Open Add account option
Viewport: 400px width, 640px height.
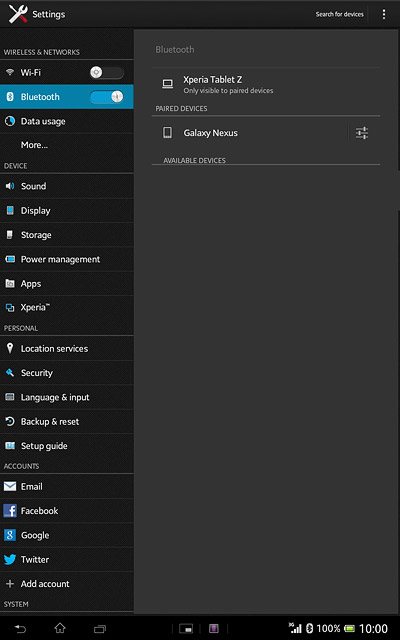click(x=67, y=584)
